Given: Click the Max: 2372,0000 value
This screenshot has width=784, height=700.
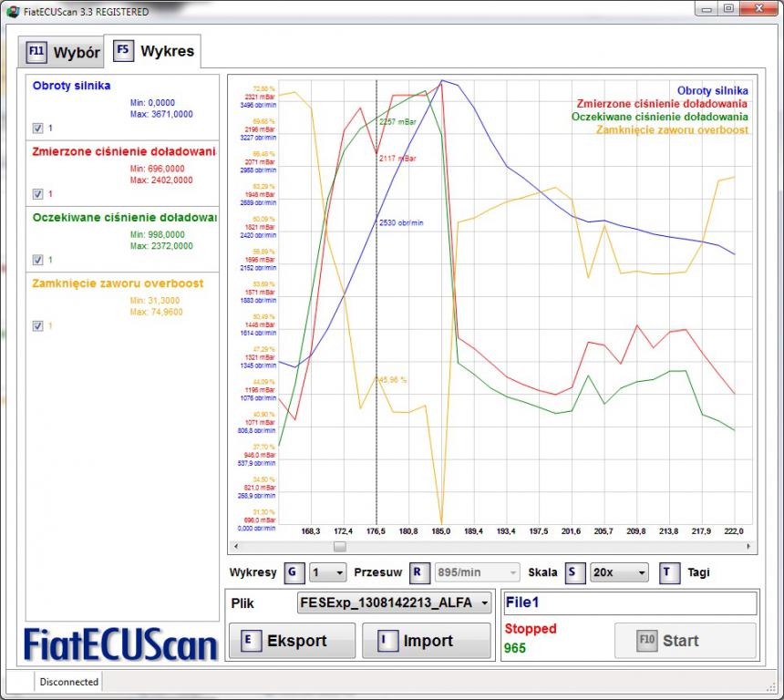Looking at the screenshot, I should tap(161, 246).
